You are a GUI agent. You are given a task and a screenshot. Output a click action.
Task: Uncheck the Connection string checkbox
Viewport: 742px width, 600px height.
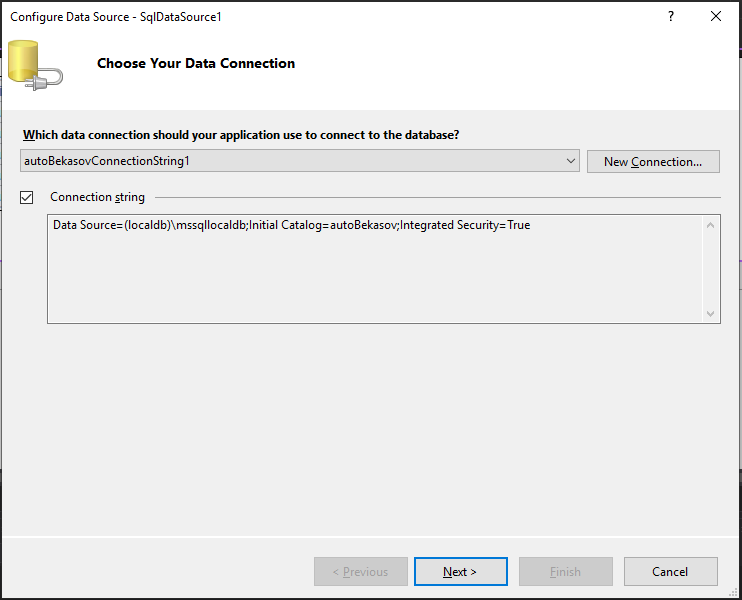[x=26, y=197]
